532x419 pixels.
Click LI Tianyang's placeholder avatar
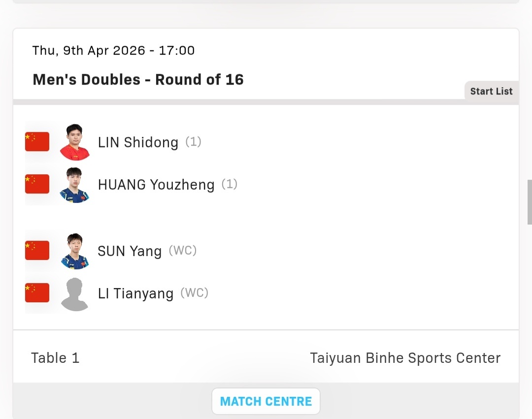pos(75,294)
